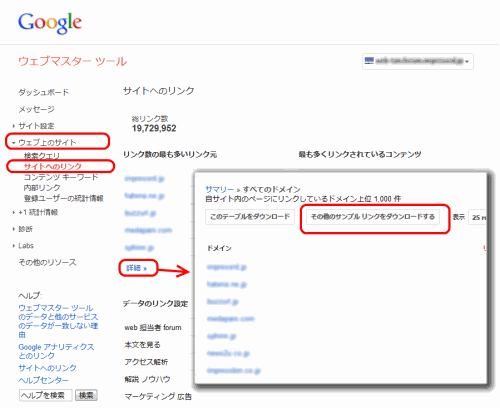Open ヘルプセンター link

click(44, 380)
